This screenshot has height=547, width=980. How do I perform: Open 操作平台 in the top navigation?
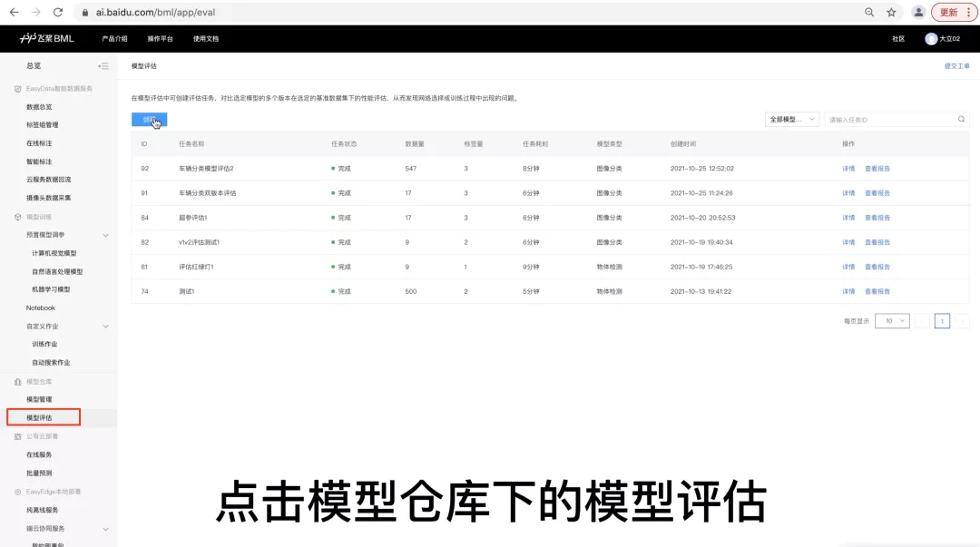[160, 39]
